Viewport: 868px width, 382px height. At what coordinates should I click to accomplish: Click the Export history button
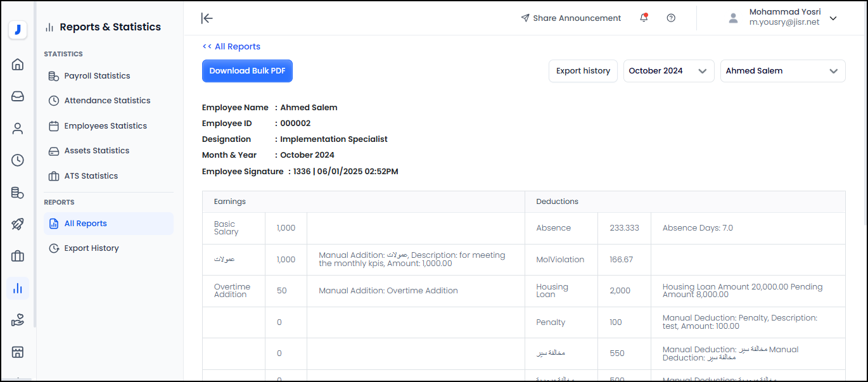(x=583, y=71)
